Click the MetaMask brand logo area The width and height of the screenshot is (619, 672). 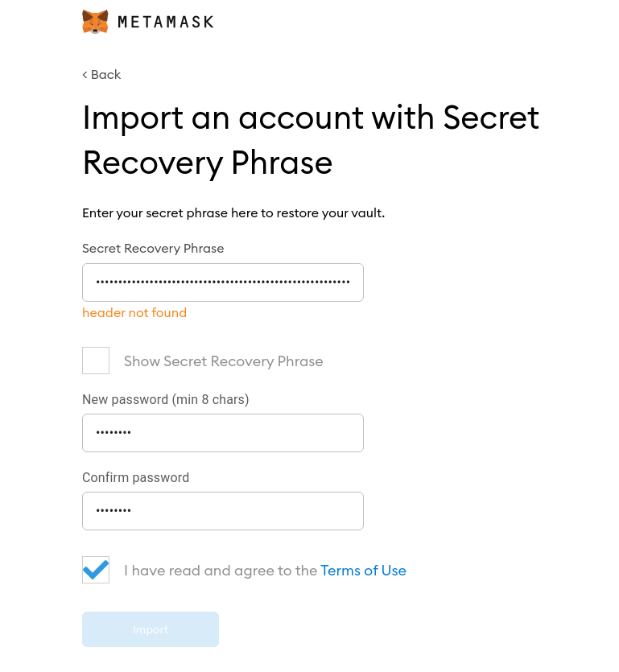pyautogui.click(x=147, y=21)
